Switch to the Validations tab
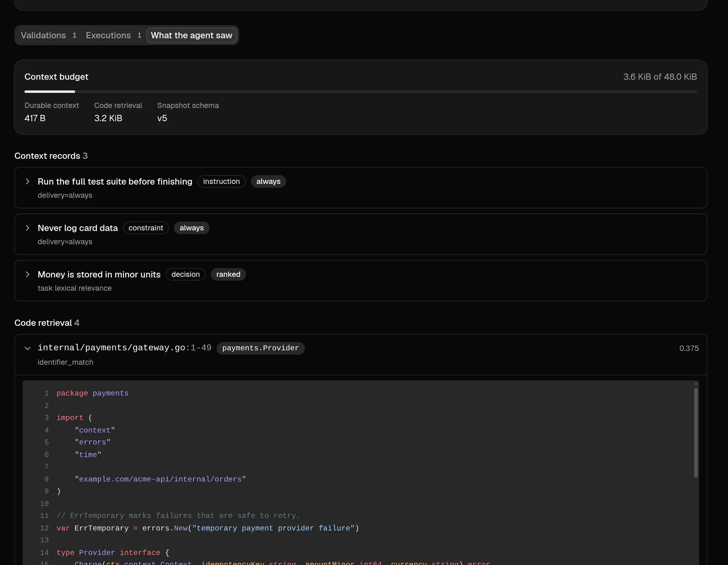This screenshot has height=565, width=728. 49,35
